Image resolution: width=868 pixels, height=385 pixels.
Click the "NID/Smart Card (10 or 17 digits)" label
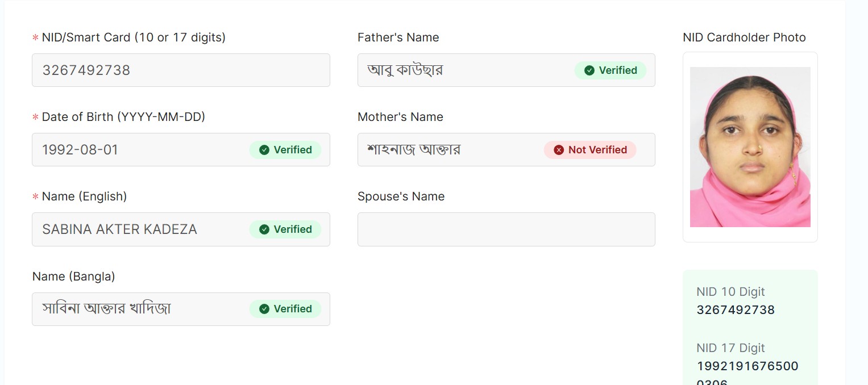point(134,37)
